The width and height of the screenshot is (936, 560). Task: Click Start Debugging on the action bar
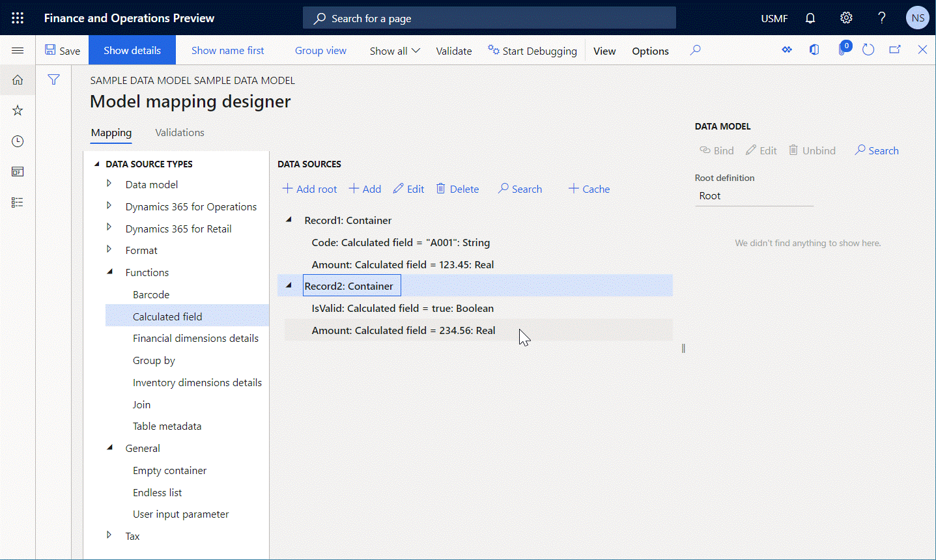[x=532, y=50]
